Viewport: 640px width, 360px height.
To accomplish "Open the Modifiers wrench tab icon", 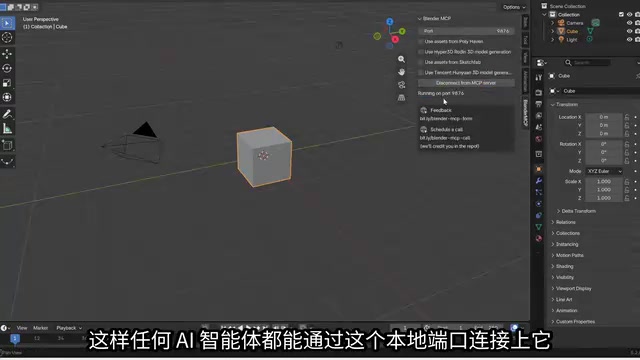I will pos(539,180).
